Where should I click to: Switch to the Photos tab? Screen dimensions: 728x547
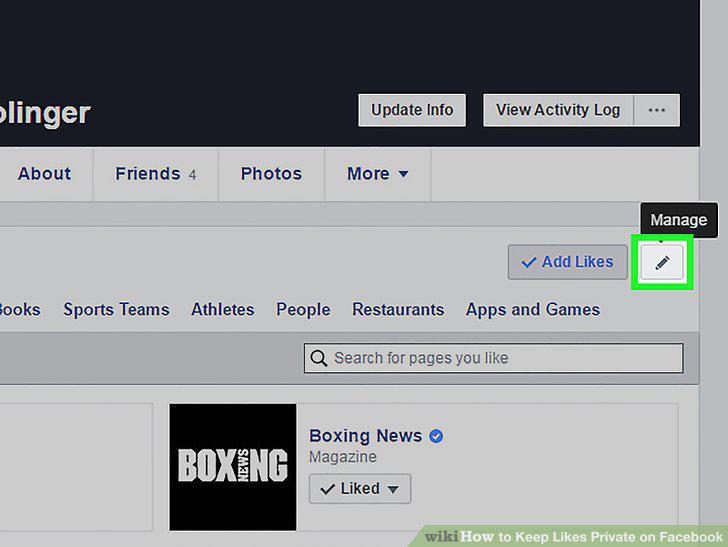point(271,174)
